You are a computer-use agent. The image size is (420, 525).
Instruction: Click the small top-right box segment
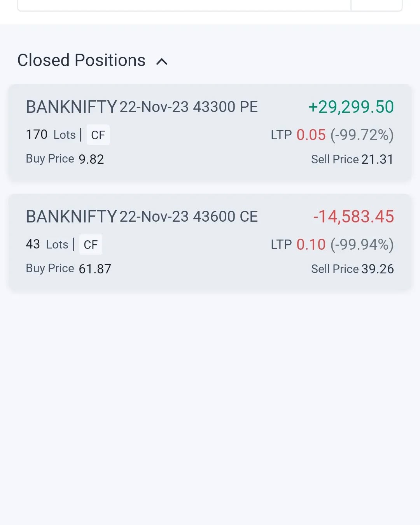coord(376,5)
